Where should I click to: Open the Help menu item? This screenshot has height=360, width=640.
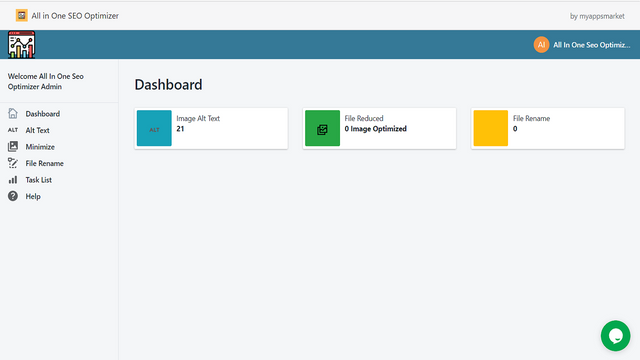click(x=33, y=196)
